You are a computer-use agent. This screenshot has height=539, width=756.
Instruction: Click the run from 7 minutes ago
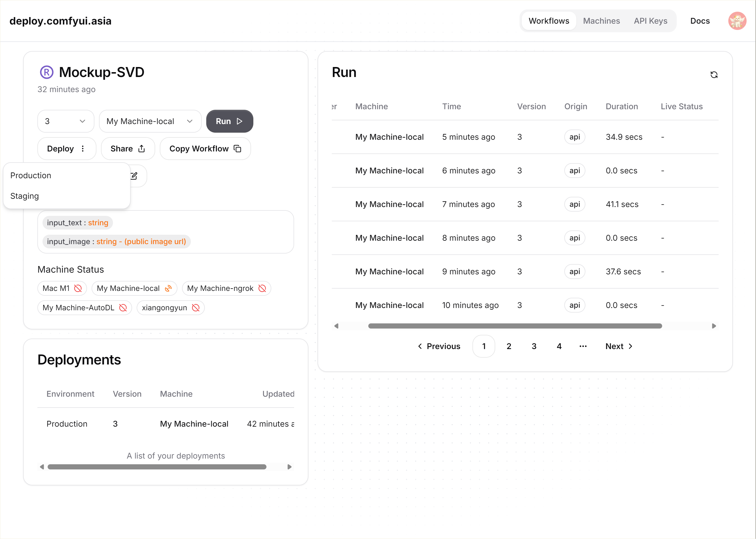[525, 204]
